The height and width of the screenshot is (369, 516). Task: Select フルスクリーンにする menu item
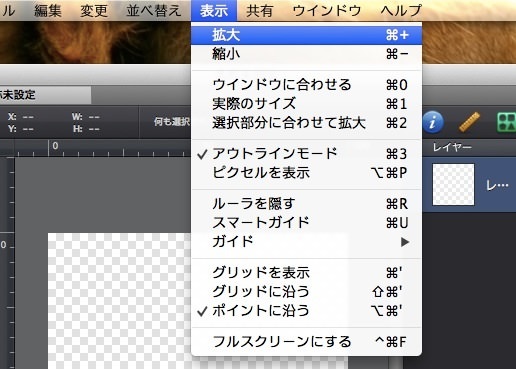306,342
